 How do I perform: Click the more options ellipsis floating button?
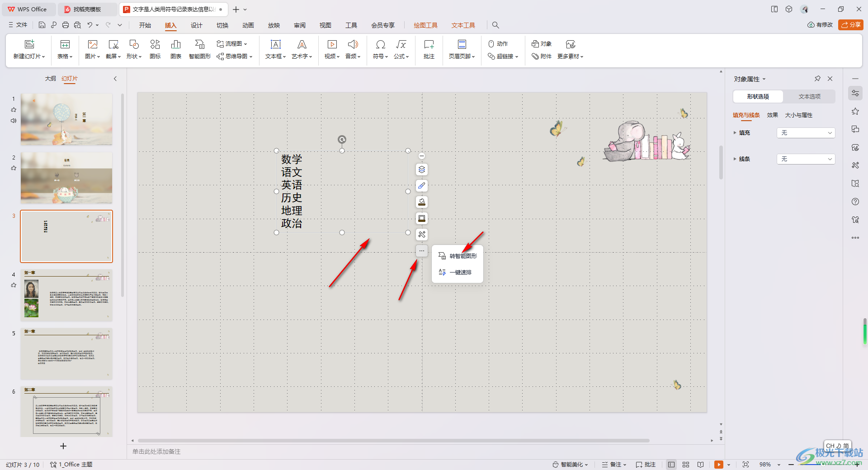422,251
